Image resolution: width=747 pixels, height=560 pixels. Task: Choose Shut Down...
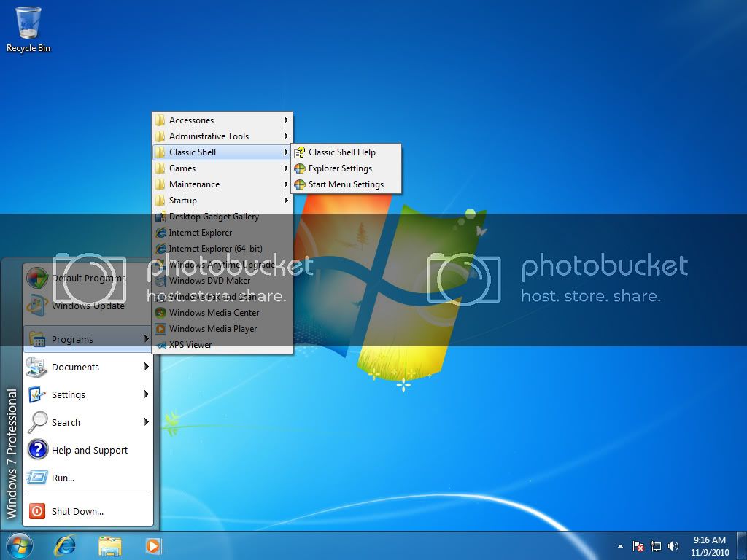coord(88,511)
